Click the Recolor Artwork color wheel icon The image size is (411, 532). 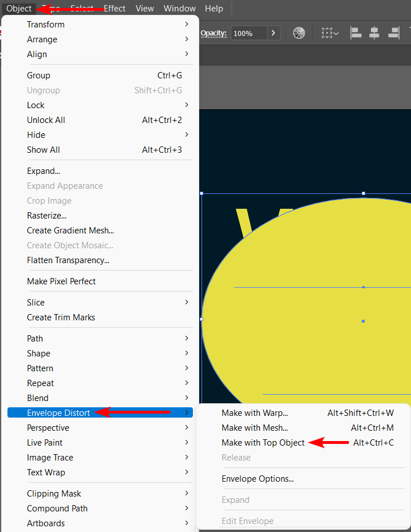point(299,33)
